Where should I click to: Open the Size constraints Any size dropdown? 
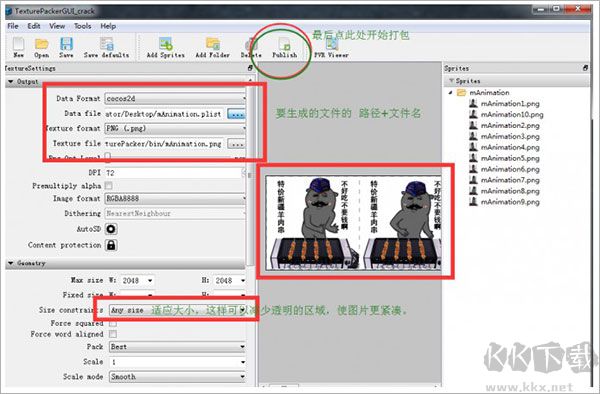click(x=177, y=310)
